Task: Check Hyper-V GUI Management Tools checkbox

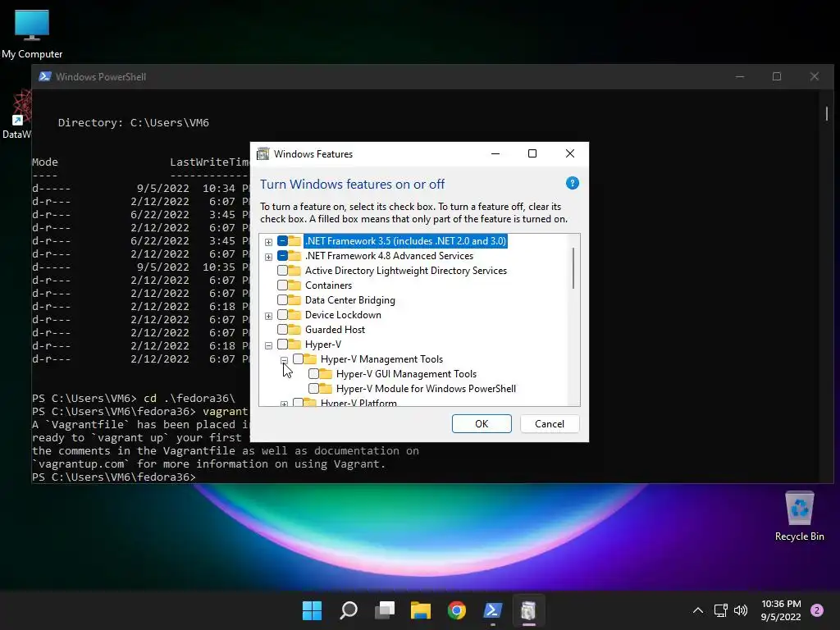Action: [x=313, y=374]
